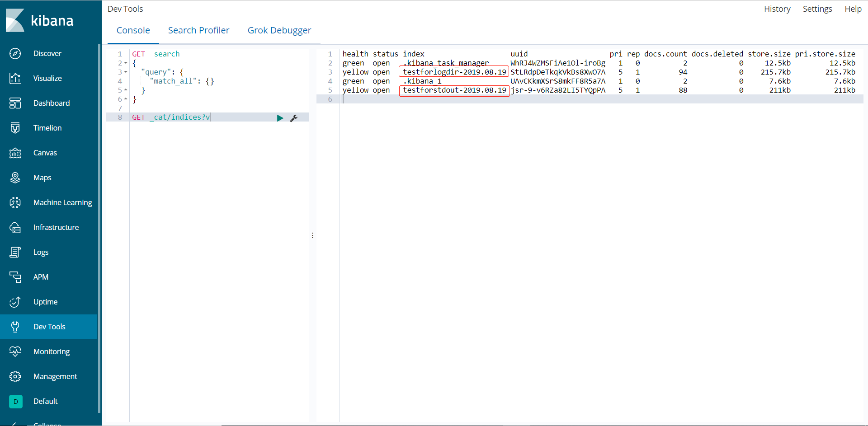Screen dimensions: 868x426
Task: Open the Logs icon
Action: pos(15,252)
